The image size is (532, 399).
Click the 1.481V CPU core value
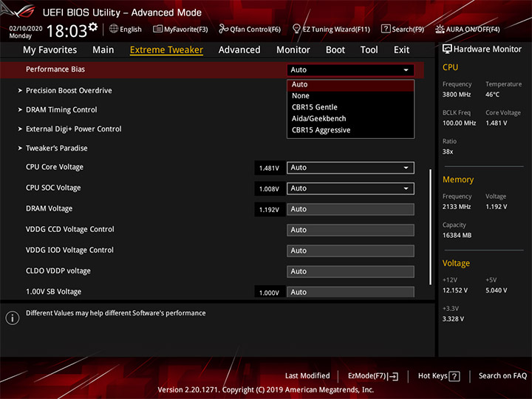point(270,168)
